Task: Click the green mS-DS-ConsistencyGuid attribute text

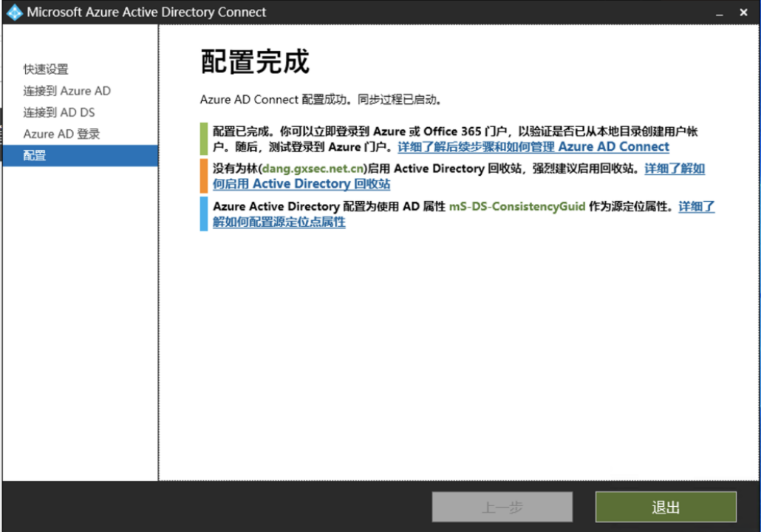Action: (x=517, y=206)
